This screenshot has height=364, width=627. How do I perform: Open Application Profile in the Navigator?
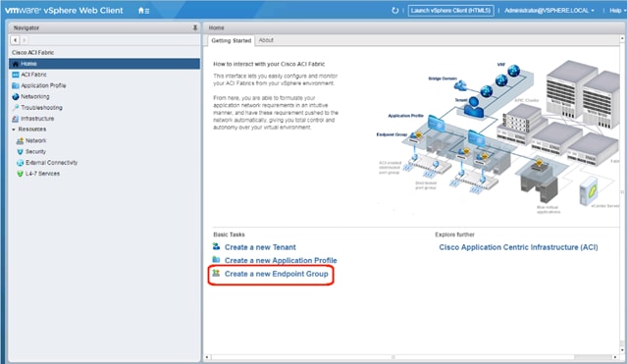pyautogui.click(x=43, y=85)
